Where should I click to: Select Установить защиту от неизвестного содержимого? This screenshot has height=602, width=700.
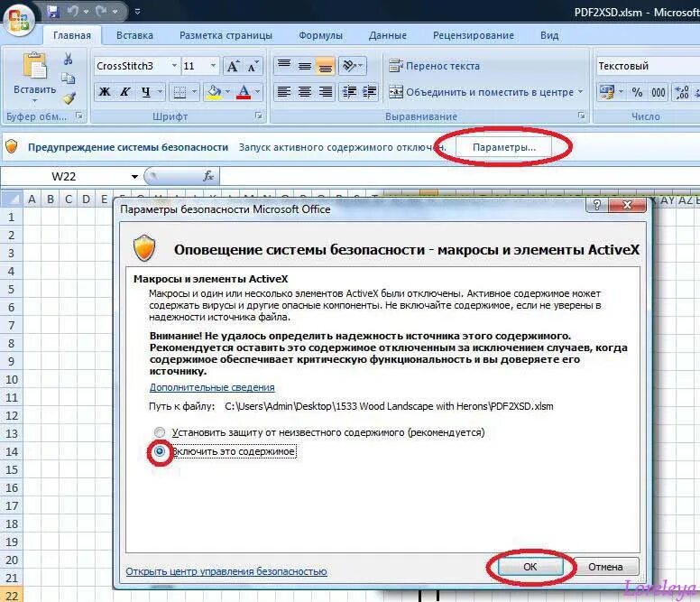click(159, 432)
